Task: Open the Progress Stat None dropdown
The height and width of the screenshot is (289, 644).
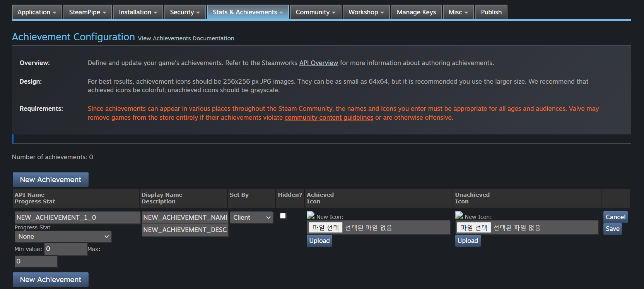Action: [63, 236]
